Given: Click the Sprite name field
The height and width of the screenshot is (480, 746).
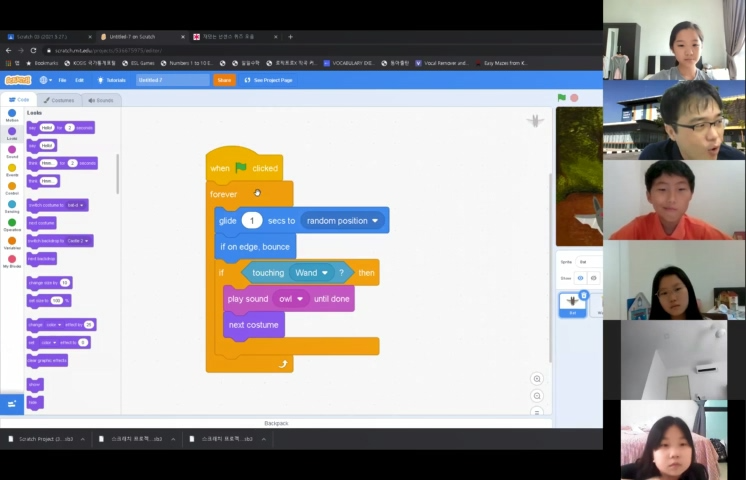Looking at the screenshot, I should pos(589,262).
